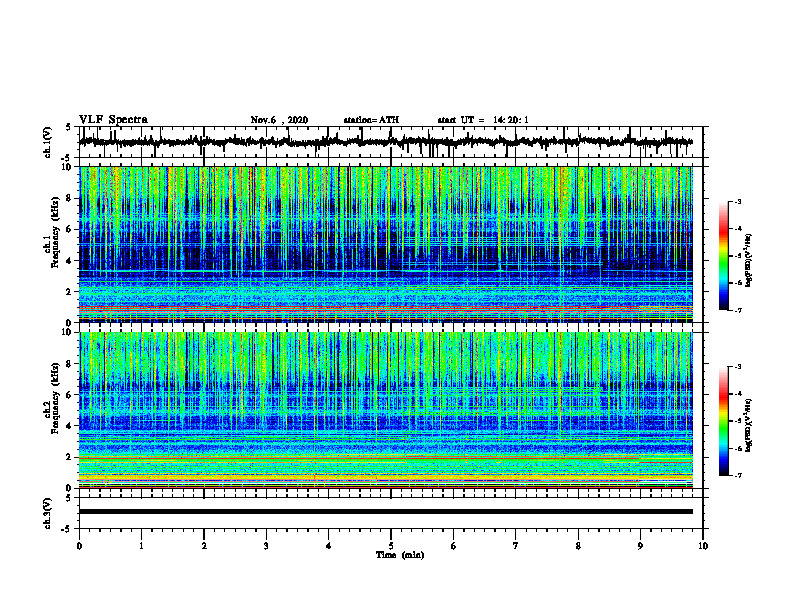Click the ch.1 frequency axis "4" tick label
The height and width of the screenshot is (612, 792).
tap(70, 261)
